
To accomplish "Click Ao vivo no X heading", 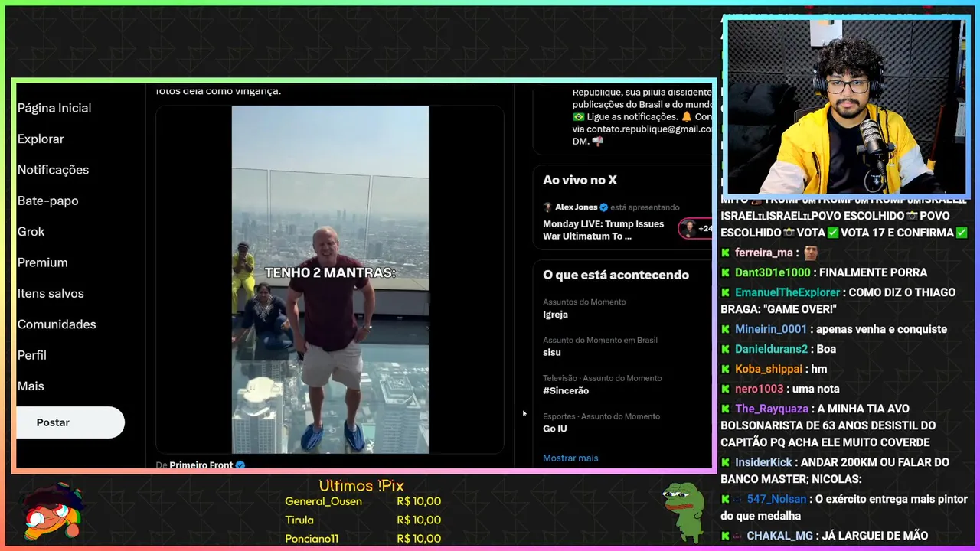I will pos(580,180).
